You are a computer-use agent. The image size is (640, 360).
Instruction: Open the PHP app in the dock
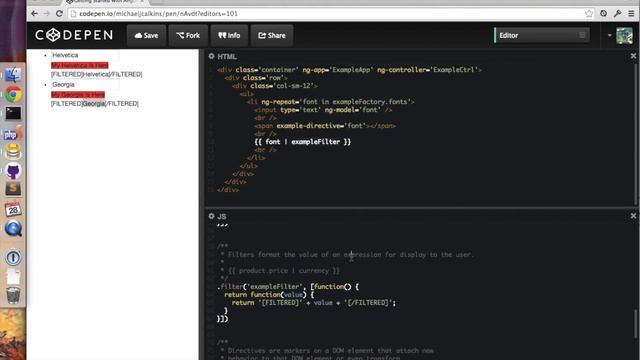coord(13,133)
